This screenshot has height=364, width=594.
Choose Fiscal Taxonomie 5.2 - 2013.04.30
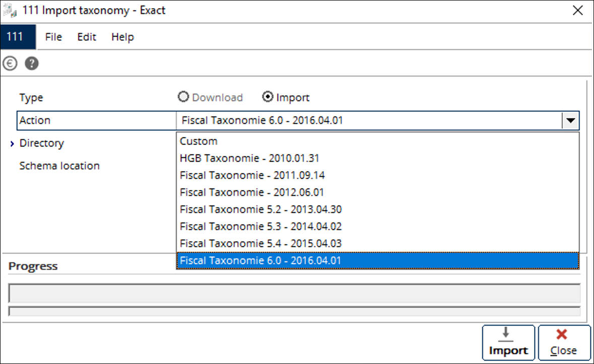point(378,209)
